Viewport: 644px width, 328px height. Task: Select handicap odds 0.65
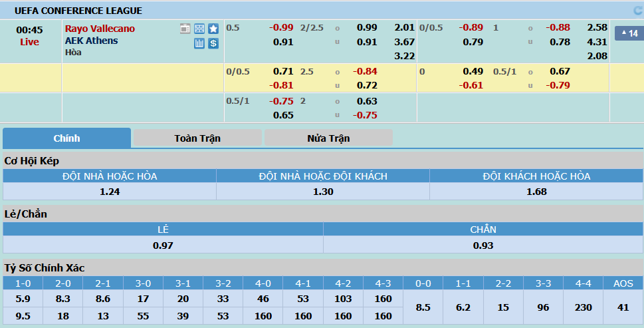click(x=283, y=116)
